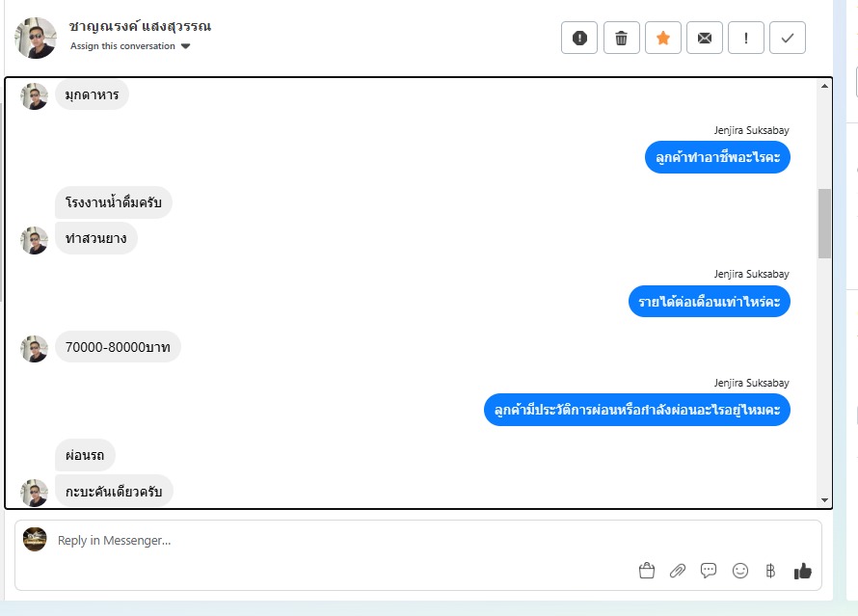Mark conversation as spam with exclamation circle icon
This screenshot has height=616, width=858.
579,38
